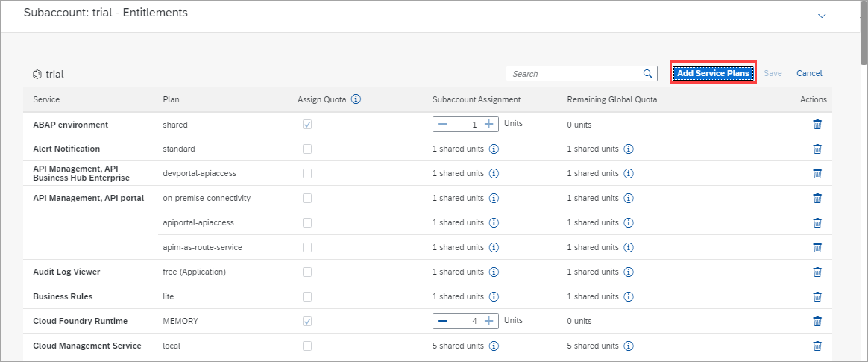Show remaining quota info for apim-as-route-service
The height and width of the screenshot is (362, 868).
(629, 247)
